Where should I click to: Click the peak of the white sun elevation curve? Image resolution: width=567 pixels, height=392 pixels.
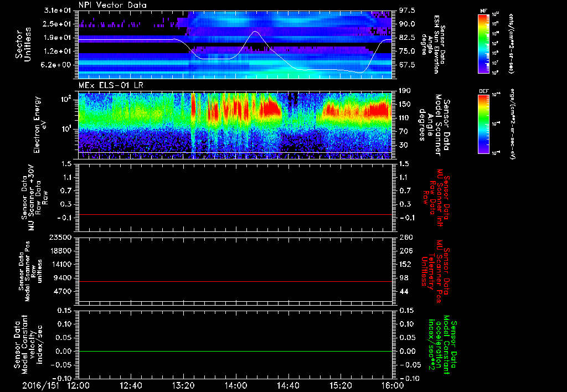tap(255, 32)
